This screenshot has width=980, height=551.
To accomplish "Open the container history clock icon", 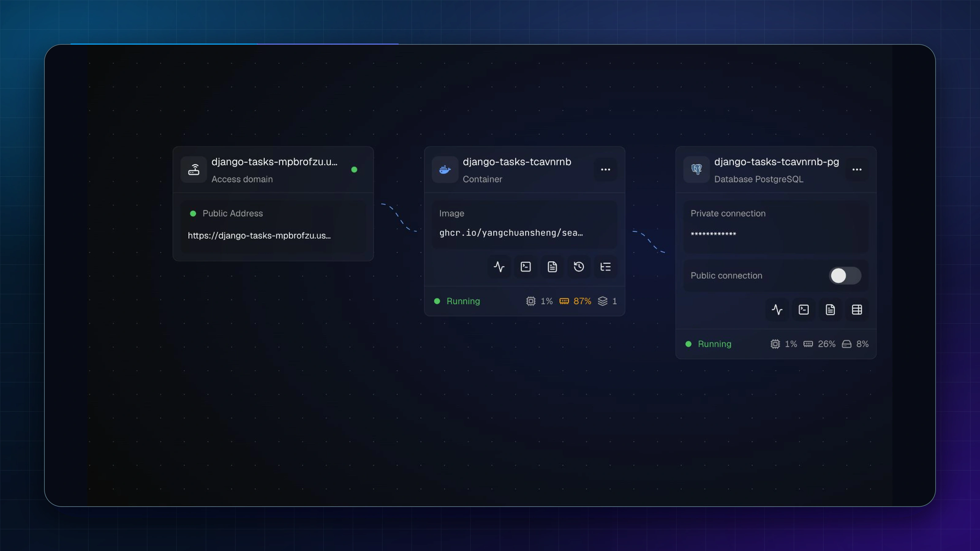I will [579, 267].
